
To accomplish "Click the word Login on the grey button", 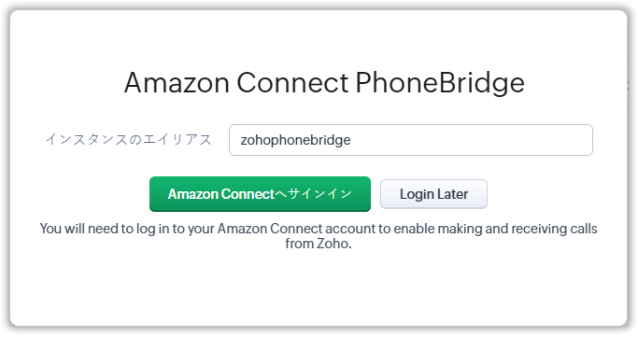I will tap(417, 194).
